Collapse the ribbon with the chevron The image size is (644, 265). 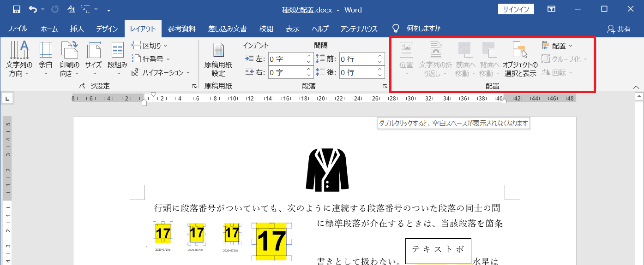[x=636, y=86]
